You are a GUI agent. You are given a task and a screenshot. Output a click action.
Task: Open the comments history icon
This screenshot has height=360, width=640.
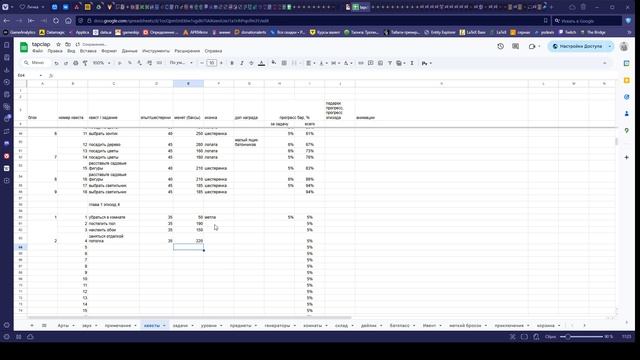tap(516, 47)
